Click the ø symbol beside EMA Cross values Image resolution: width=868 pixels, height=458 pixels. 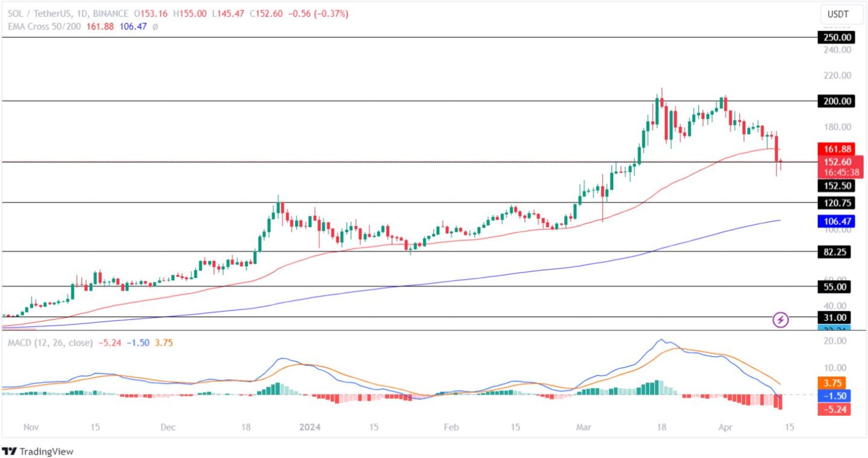tap(155, 27)
